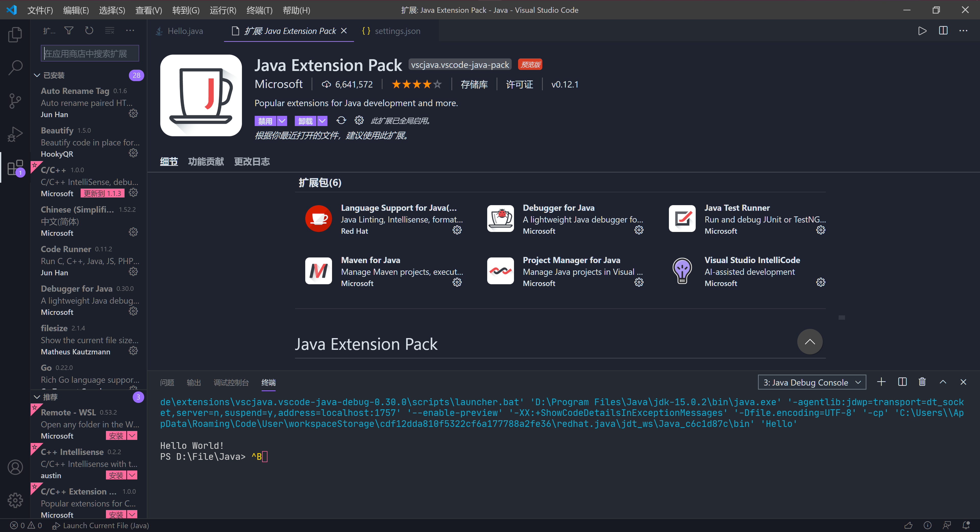Open the Search view in activity bar

coord(15,67)
